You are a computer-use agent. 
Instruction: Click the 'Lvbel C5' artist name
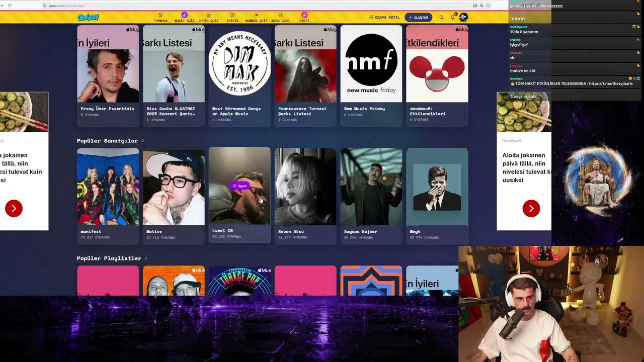point(222,231)
